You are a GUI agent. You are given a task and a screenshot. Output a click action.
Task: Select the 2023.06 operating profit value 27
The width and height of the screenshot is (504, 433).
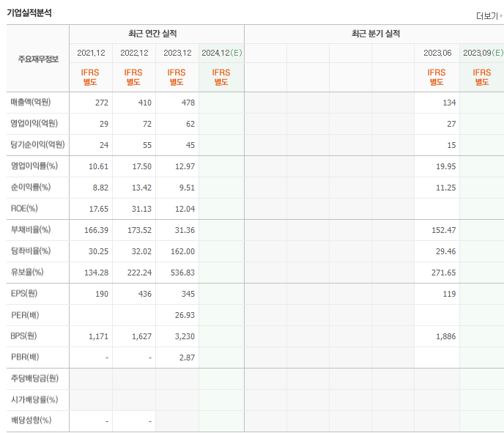(451, 124)
